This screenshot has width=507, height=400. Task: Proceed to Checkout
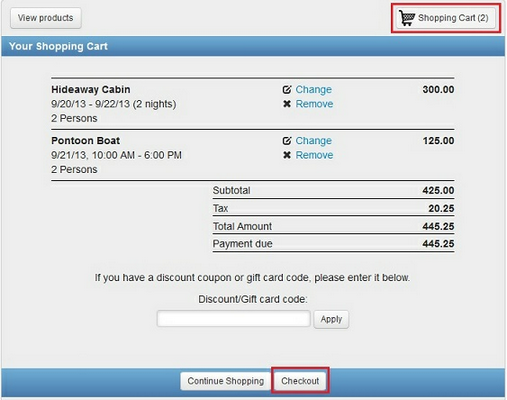pos(300,381)
